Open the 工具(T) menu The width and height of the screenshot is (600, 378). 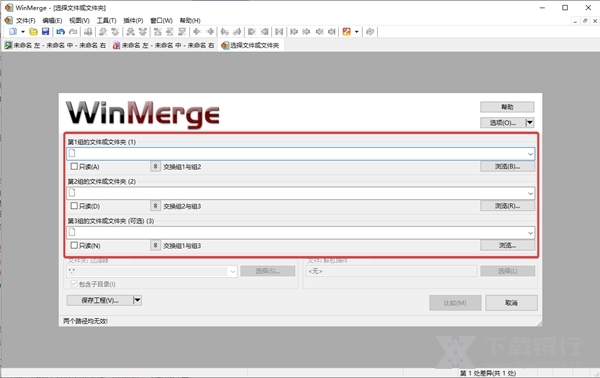(x=106, y=20)
